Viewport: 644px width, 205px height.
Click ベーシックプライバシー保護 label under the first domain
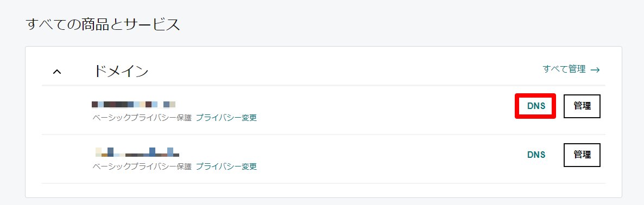142,118
